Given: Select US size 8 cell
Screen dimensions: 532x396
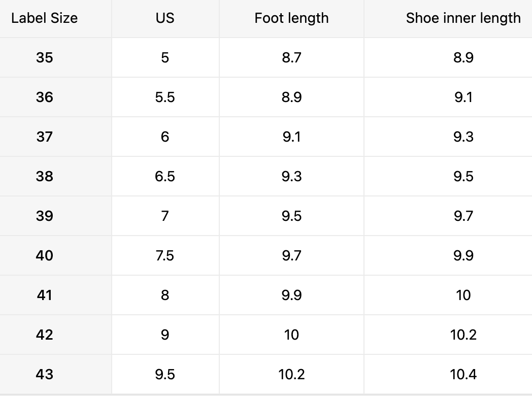Looking at the screenshot, I should pos(165,295).
